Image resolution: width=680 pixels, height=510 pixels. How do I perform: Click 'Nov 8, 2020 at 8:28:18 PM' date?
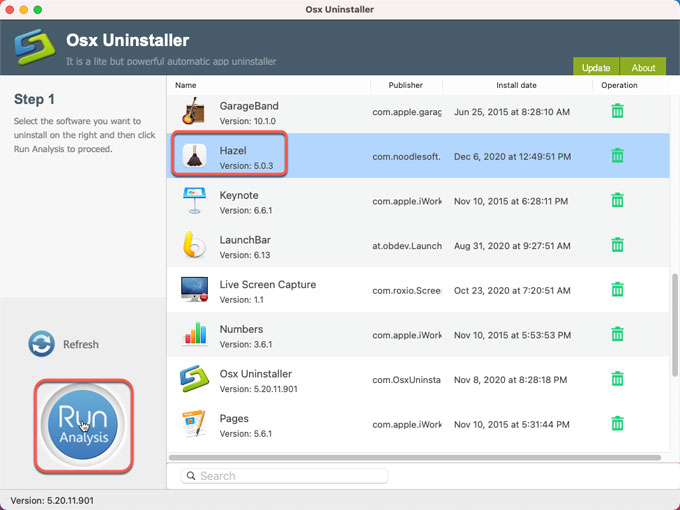coord(510,380)
